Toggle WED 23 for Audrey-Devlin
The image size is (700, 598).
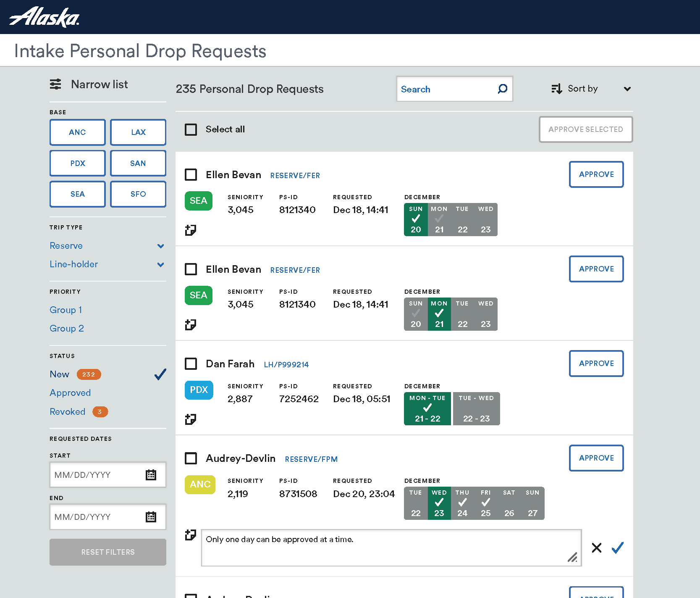[x=439, y=503]
